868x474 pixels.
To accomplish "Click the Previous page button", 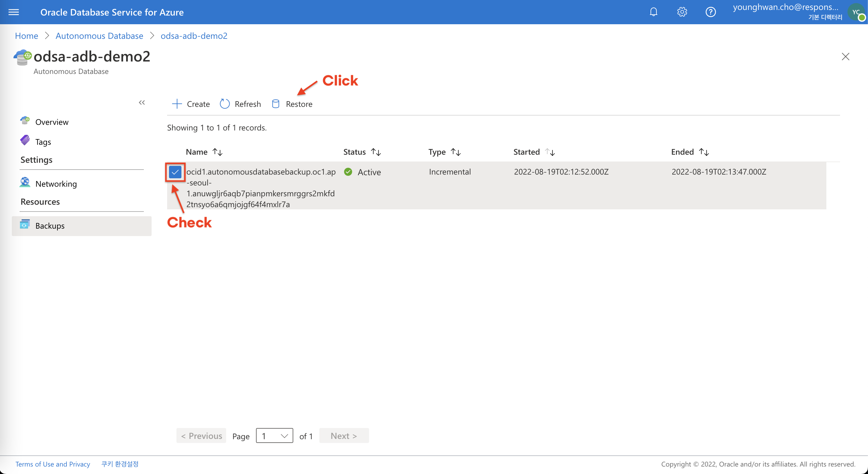I will click(x=202, y=436).
